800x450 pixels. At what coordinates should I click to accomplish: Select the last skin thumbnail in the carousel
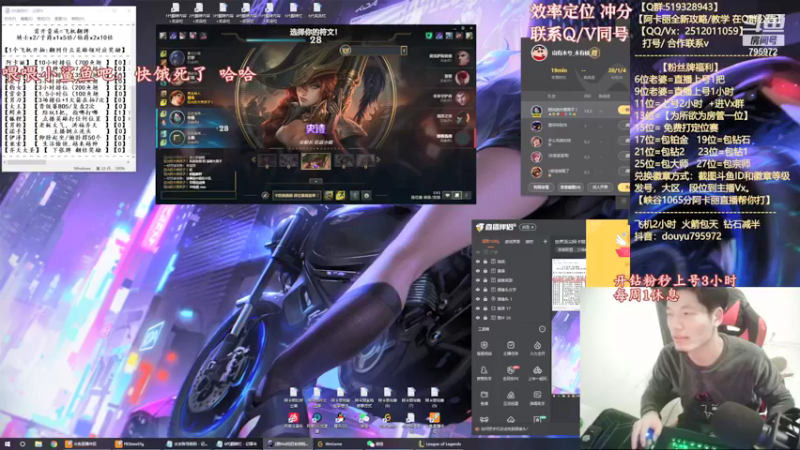click(365, 161)
